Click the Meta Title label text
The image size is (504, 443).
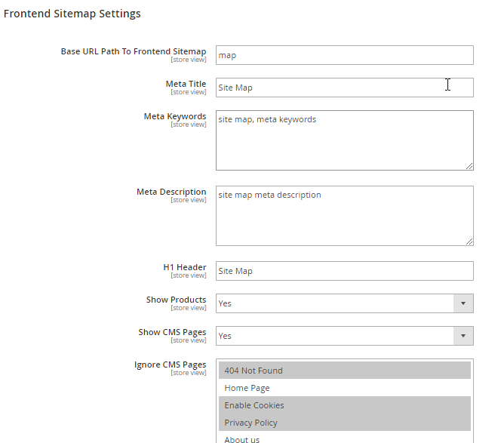coord(186,84)
